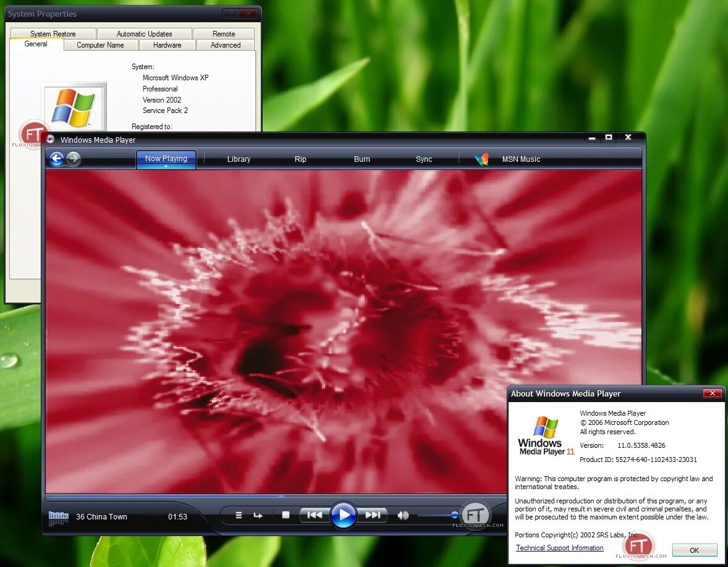Go back using the blue back arrow
Viewport: 728px width, 567px height.
point(57,159)
